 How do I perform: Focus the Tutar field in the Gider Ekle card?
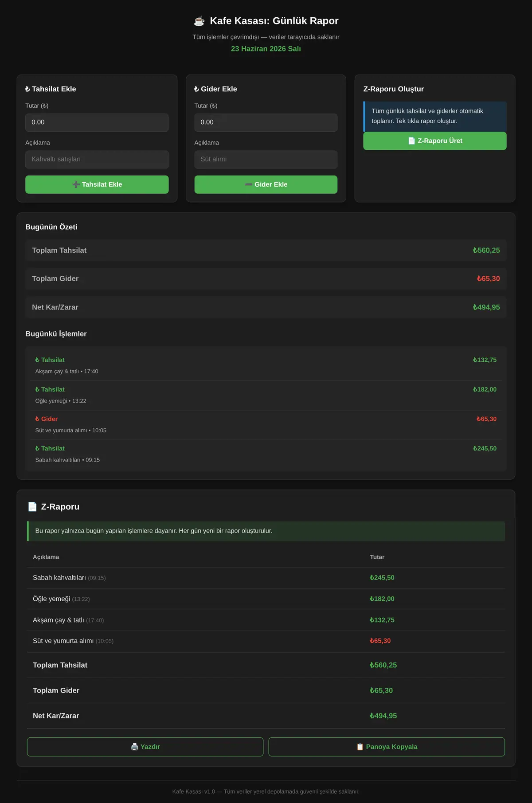[266, 122]
